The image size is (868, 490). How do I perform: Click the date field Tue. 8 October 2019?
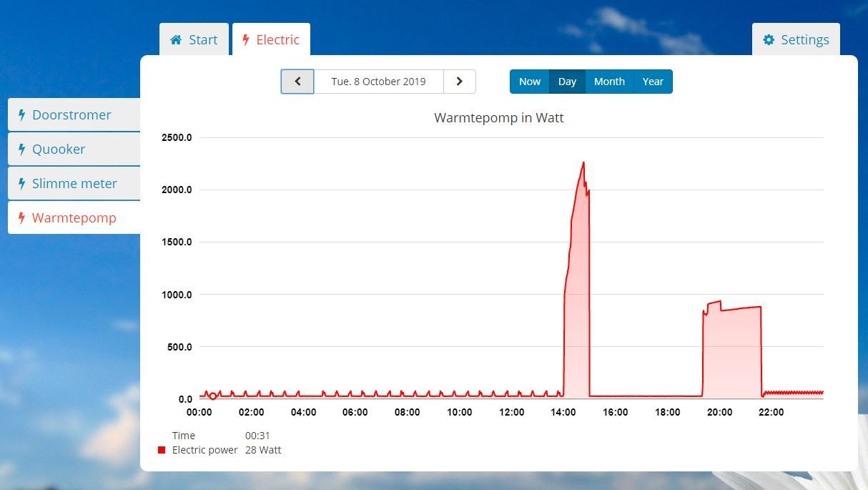[x=378, y=82]
